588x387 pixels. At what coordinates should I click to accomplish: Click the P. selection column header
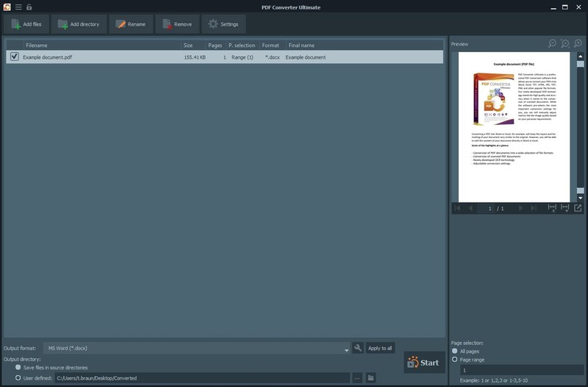(242, 46)
